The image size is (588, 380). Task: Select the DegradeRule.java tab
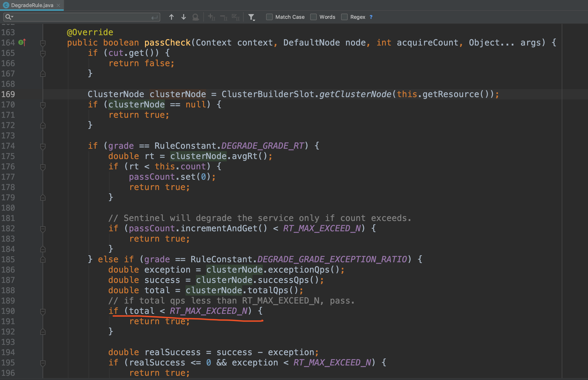click(32, 5)
